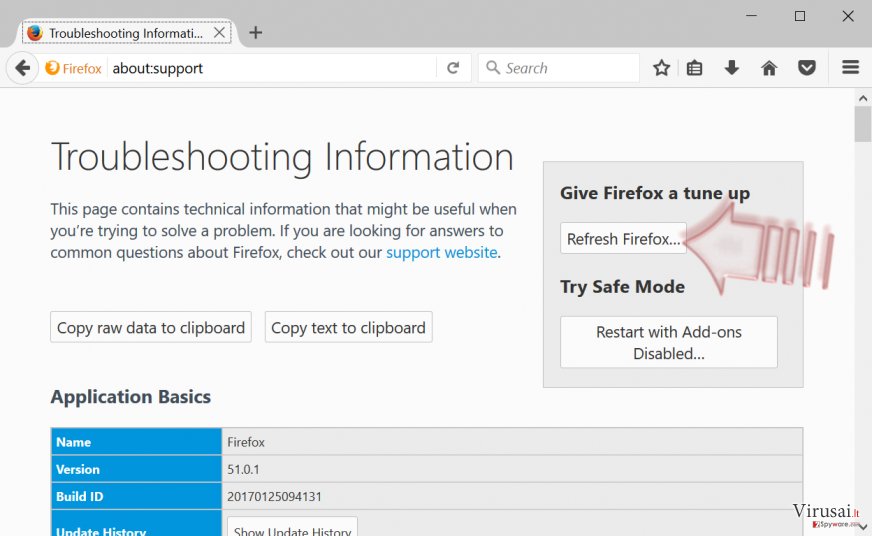
Task: Reload the page with the refresh icon
Action: tap(453, 68)
